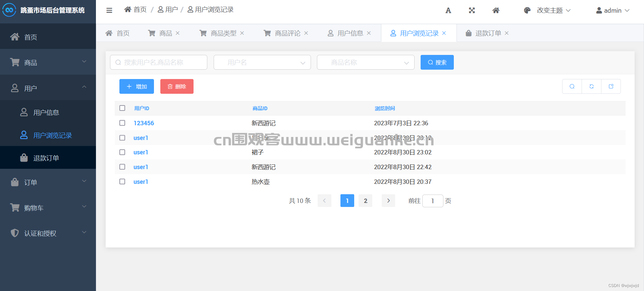Sort by the 用户ID column header

(142, 108)
